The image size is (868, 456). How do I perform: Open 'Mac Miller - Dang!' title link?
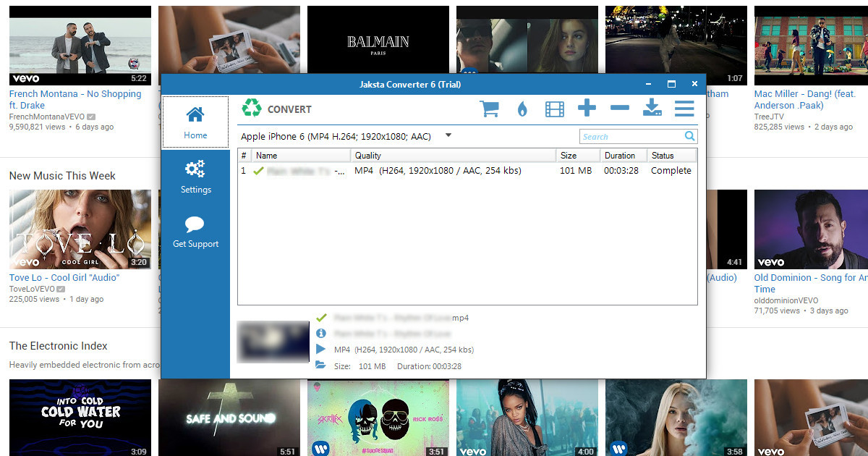(804, 100)
